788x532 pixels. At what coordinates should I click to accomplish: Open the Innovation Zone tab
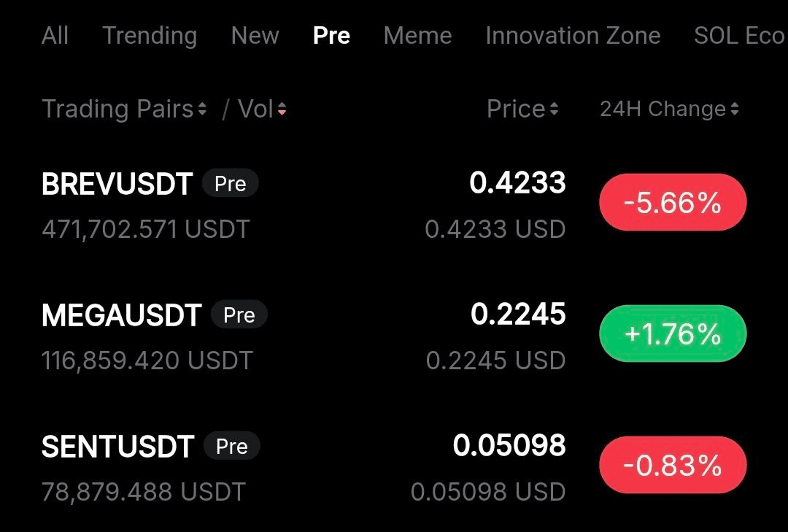pyautogui.click(x=573, y=36)
